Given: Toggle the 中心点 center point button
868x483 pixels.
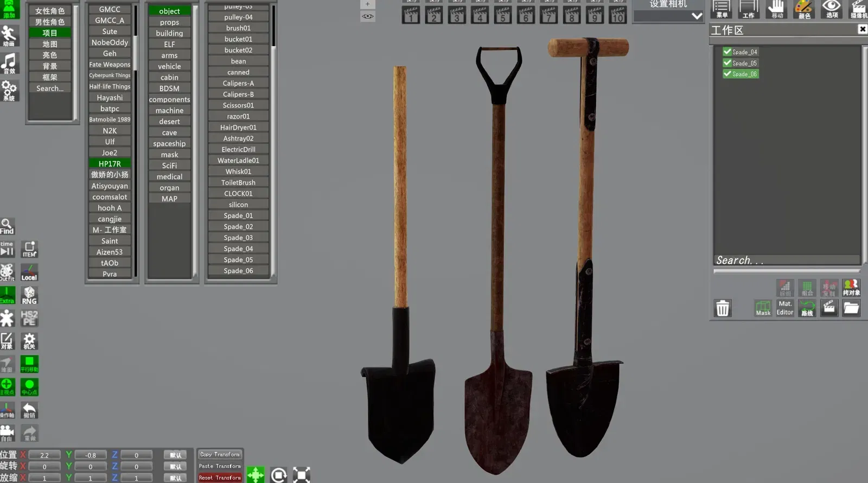Looking at the screenshot, I should tap(29, 387).
